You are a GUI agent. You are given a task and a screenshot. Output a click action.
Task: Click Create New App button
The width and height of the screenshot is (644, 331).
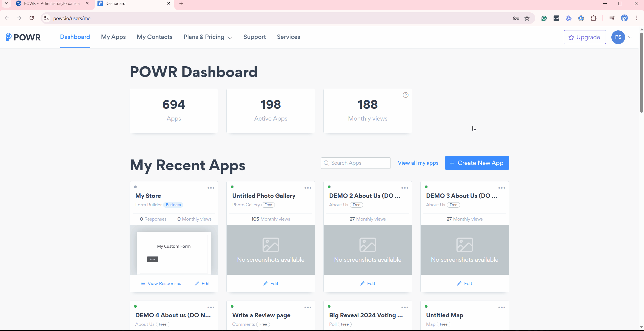[477, 163]
